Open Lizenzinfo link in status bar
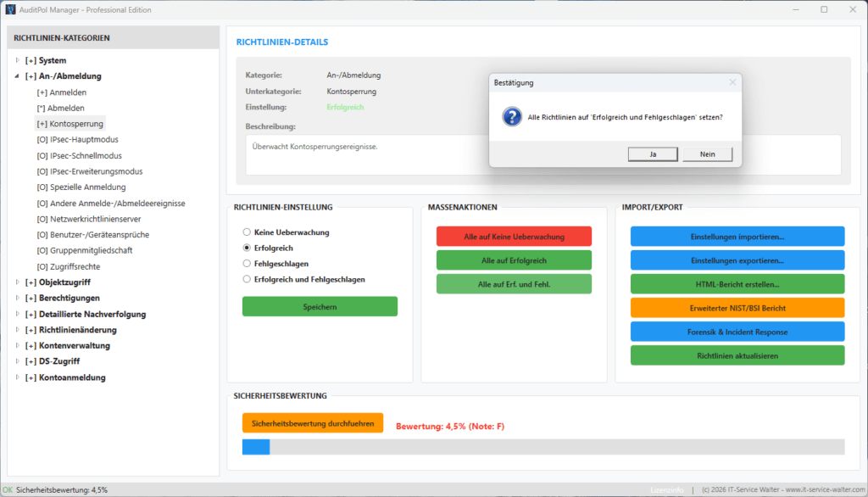This screenshot has height=497, width=868. point(667,489)
